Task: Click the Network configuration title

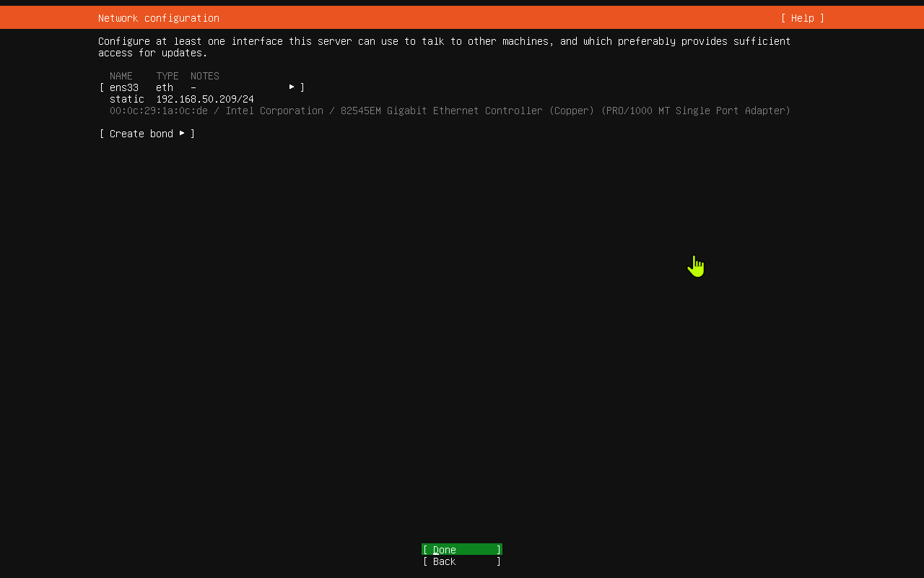Action: [159, 18]
